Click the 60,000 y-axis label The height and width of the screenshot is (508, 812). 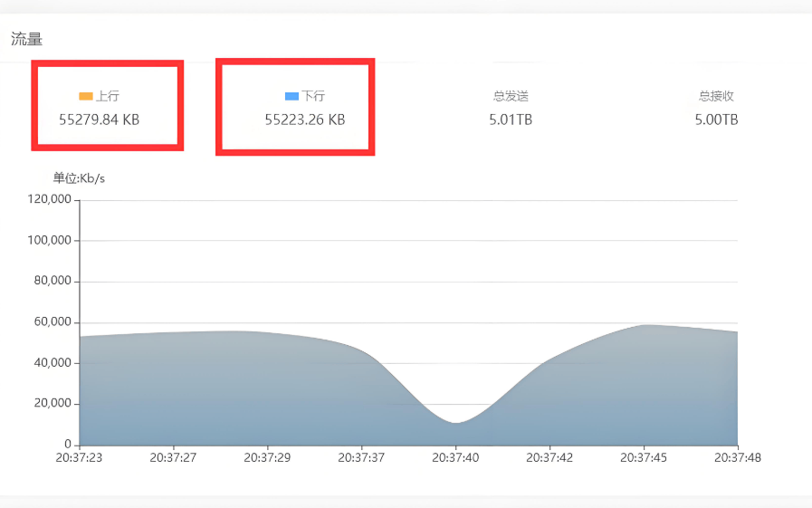coord(53,322)
